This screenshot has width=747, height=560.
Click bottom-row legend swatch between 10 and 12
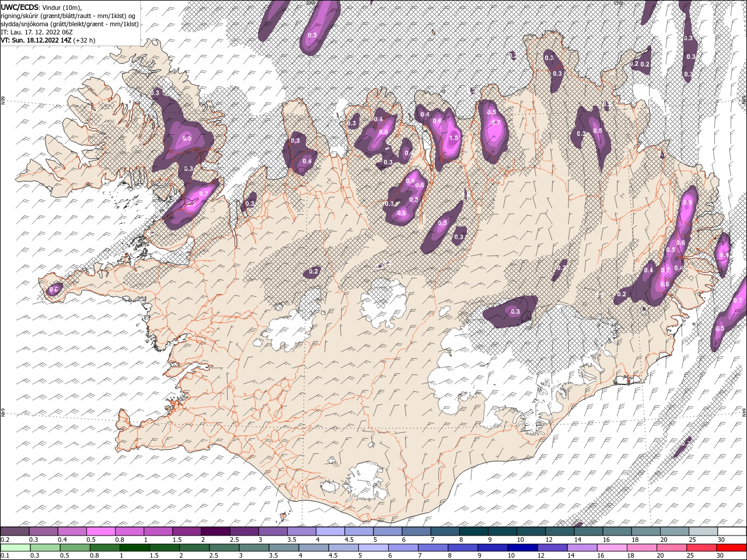pos(522,548)
